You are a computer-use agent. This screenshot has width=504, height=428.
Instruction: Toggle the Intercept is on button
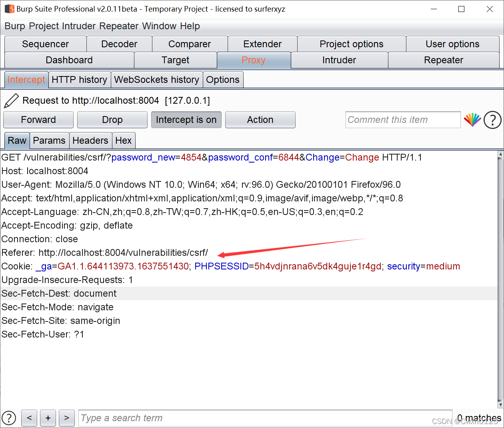[x=186, y=120]
